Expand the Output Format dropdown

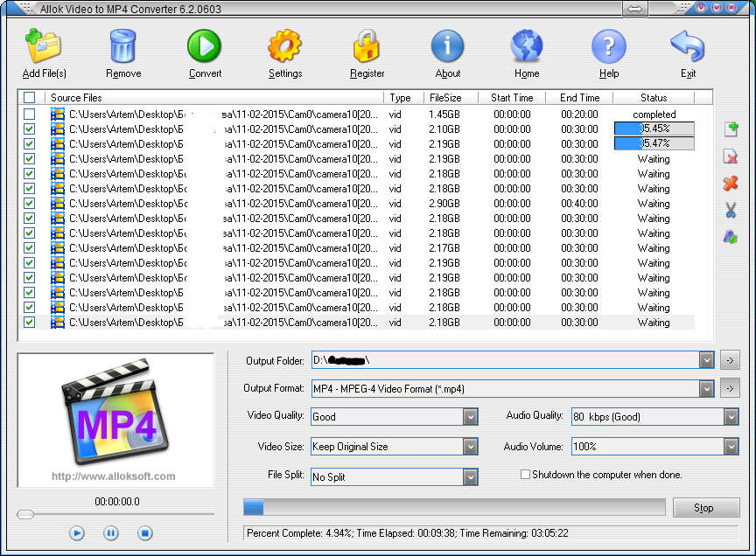(706, 388)
